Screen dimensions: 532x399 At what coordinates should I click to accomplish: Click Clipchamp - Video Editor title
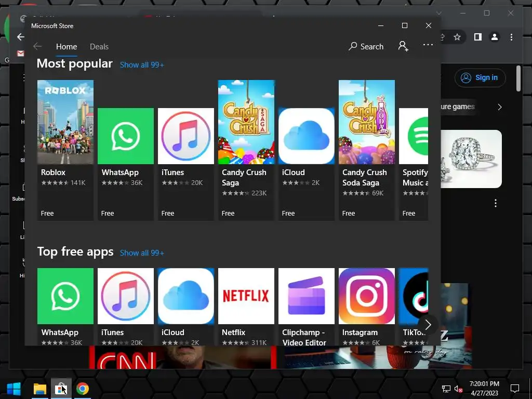pyautogui.click(x=304, y=337)
